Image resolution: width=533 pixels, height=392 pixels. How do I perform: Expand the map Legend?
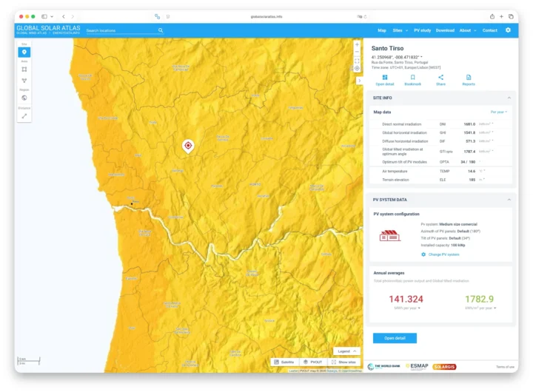pos(346,351)
